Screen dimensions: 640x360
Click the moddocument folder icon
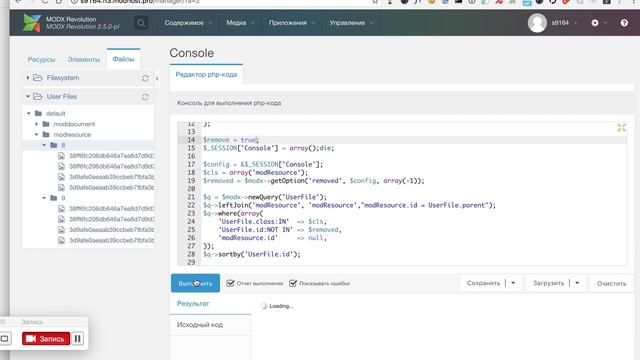click(x=46, y=124)
